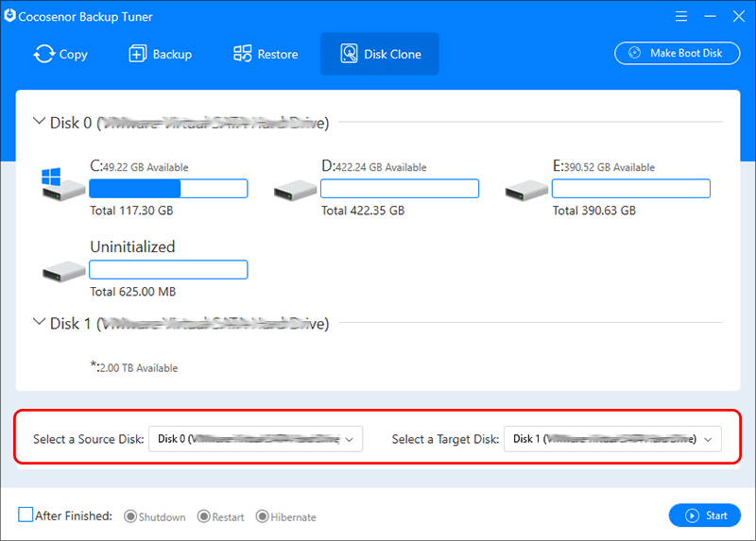Screen dimensions: 756x541
Task: Switch to the Copy tab
Action: [x=60, y=54]
